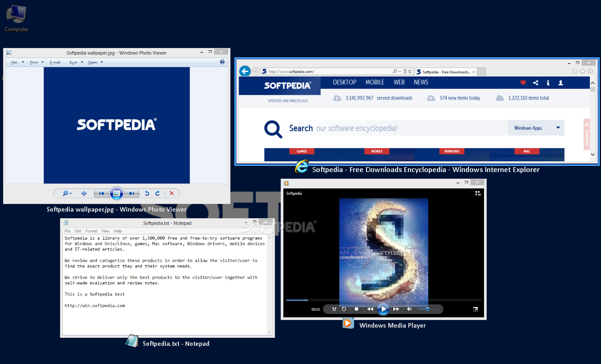Click IE scrollbar up arrow

(x=593, y=83)
